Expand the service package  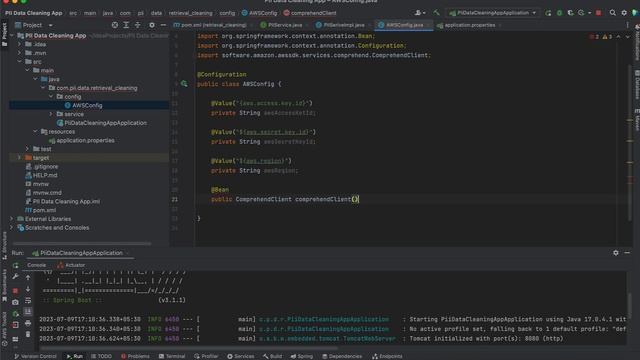point(51,114)
